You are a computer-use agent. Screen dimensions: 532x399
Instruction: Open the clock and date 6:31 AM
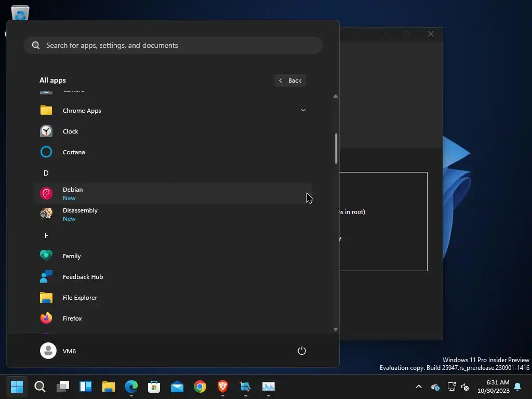[494, 387]
